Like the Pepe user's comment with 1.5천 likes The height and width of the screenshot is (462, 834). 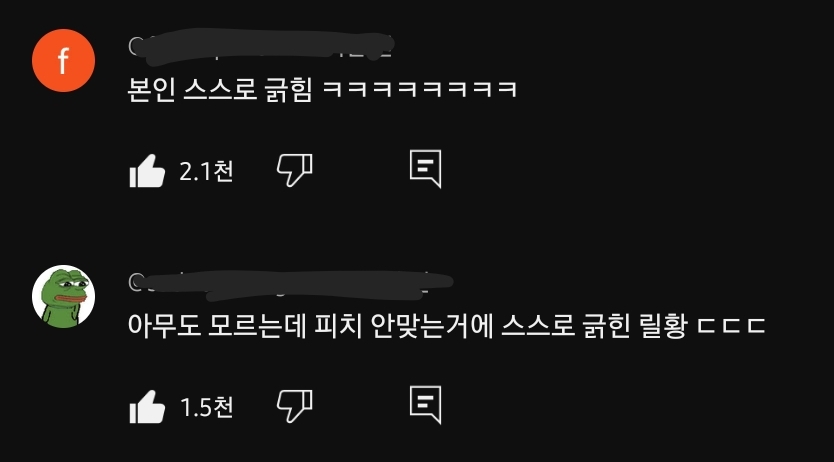pos(147,407)
